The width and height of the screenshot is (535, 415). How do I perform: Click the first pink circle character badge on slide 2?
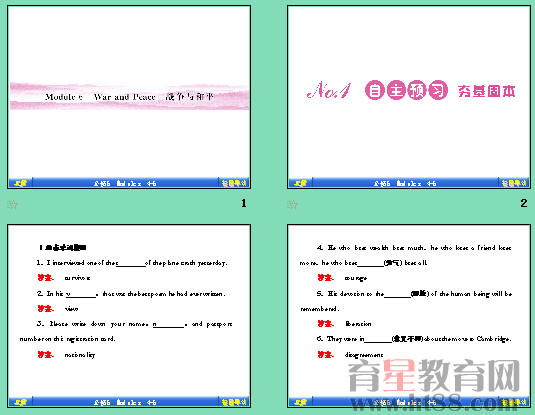click(x=375, y=90)
